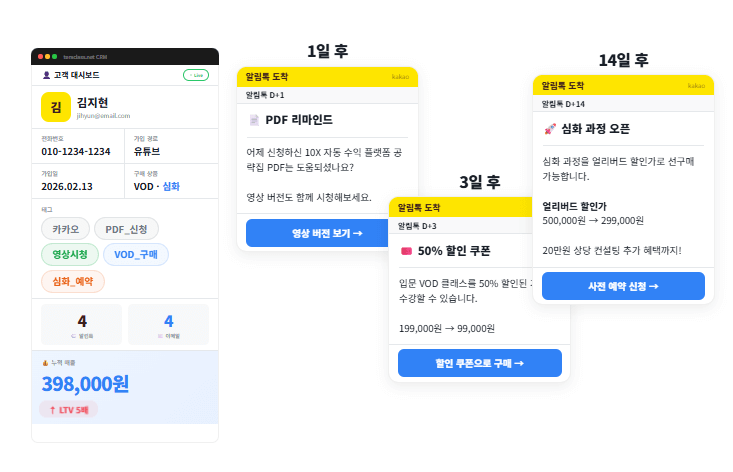The image size is (733, 472).
Task: Click the 심화_예약 tag
Action: click(73, 281)
